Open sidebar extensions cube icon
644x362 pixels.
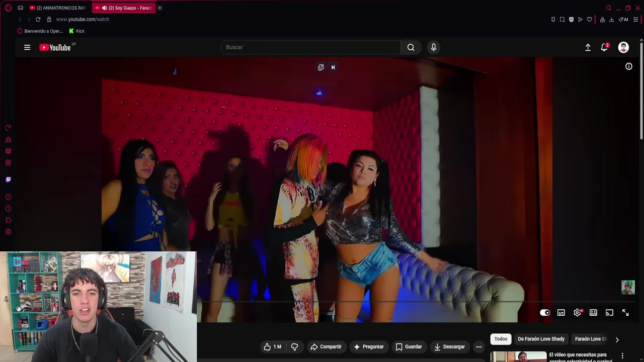tap(8, 220)
